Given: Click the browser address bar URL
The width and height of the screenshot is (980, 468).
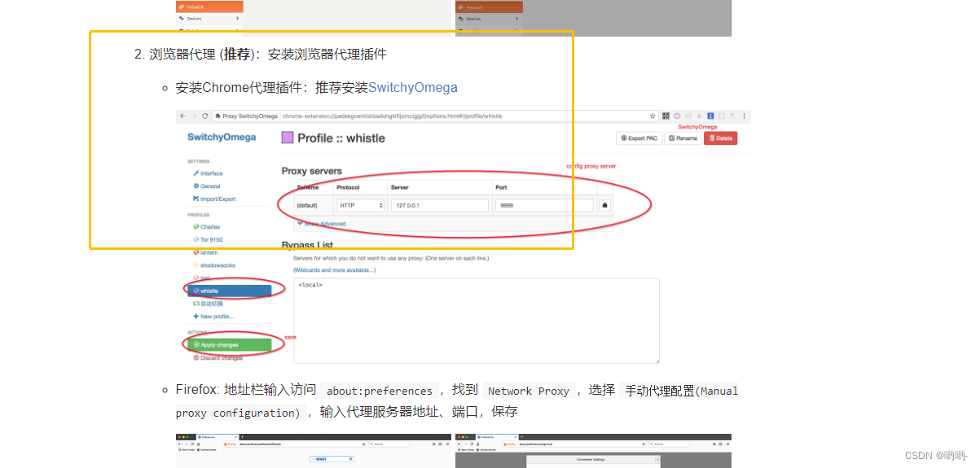Looking at the screenshot, I should (392, 116).
